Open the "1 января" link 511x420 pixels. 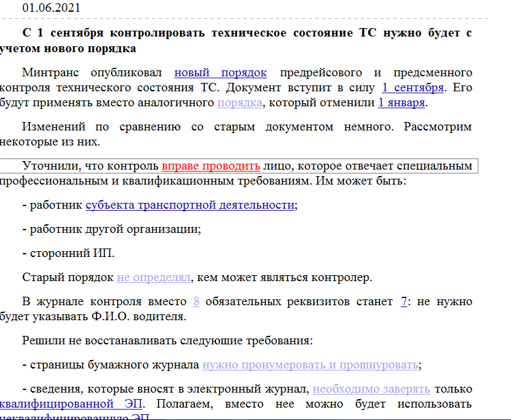pyautogui.click(x=402, y=103)
